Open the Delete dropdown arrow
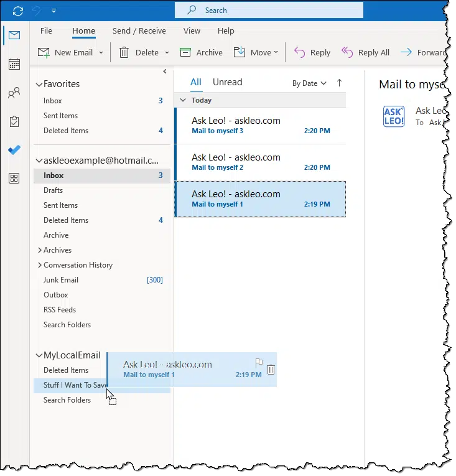The height and width of the screenshot is (476, 456). (167, 52)
